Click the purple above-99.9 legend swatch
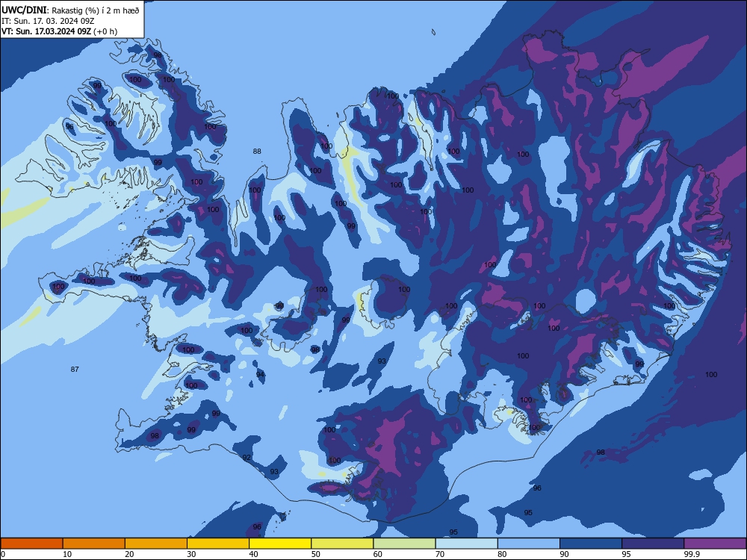747x560 pixels. (715, 544)
